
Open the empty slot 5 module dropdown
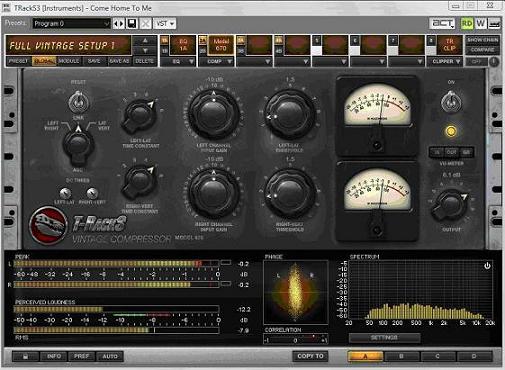pyautogui.click(x=330, y=61)
